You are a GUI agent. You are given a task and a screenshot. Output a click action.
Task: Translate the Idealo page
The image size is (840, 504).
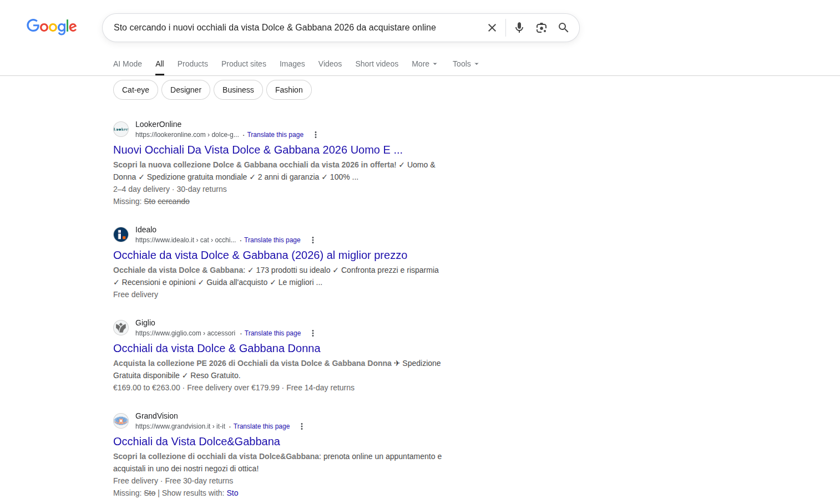[x=272, y=240]
